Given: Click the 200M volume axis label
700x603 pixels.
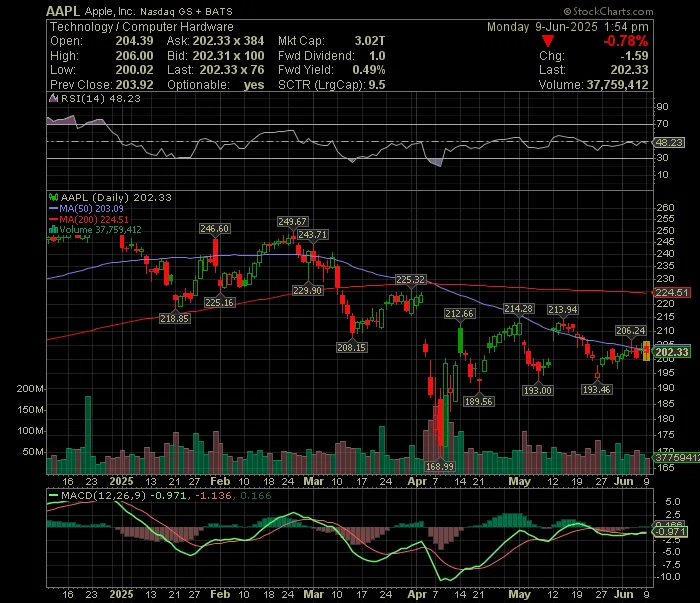Looking at the screenshot, I should (30, 389).
